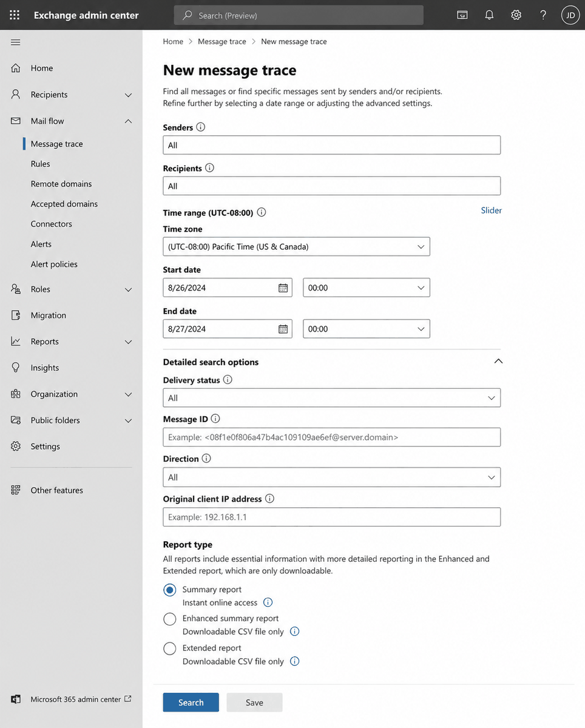Image resolution: width=585 pixels, height=728 pixels.
Task: Open Connectors page
Action: (x=52, y=224)
